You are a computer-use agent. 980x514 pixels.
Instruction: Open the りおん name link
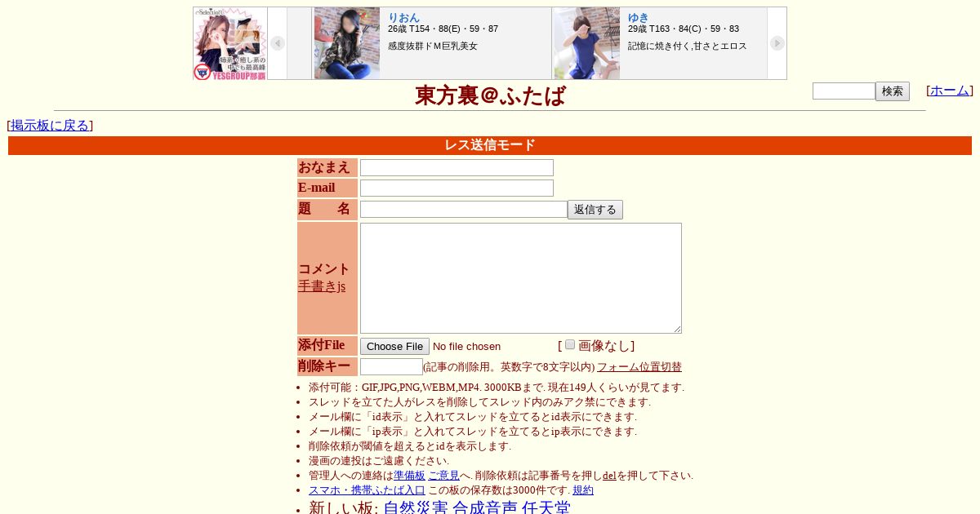403,17
